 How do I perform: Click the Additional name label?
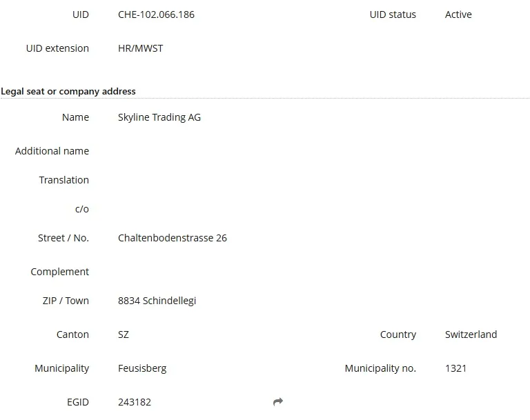click(x=52, y=151)
